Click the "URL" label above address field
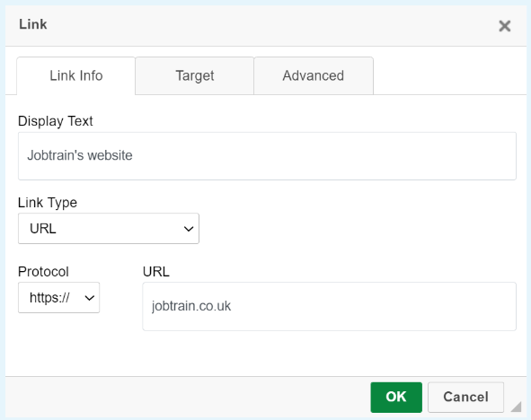 pyautogui.click(x=156, y=272)
